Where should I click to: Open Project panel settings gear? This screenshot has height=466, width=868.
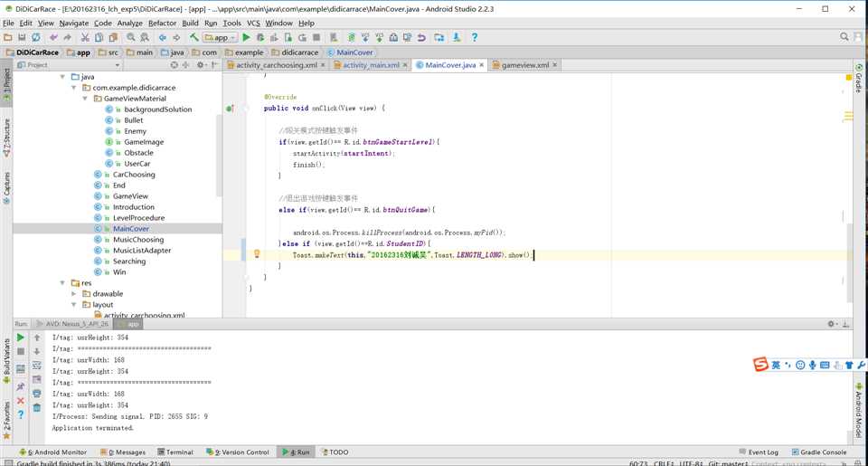pos(201,65)
